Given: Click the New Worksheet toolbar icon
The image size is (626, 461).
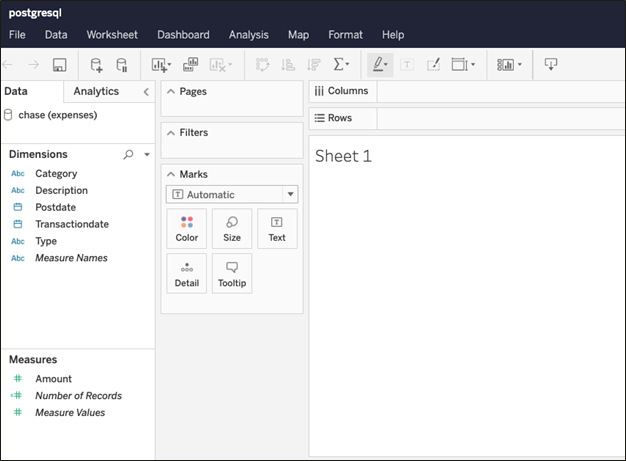Looking at the screenshot, I should coord(160,65).
